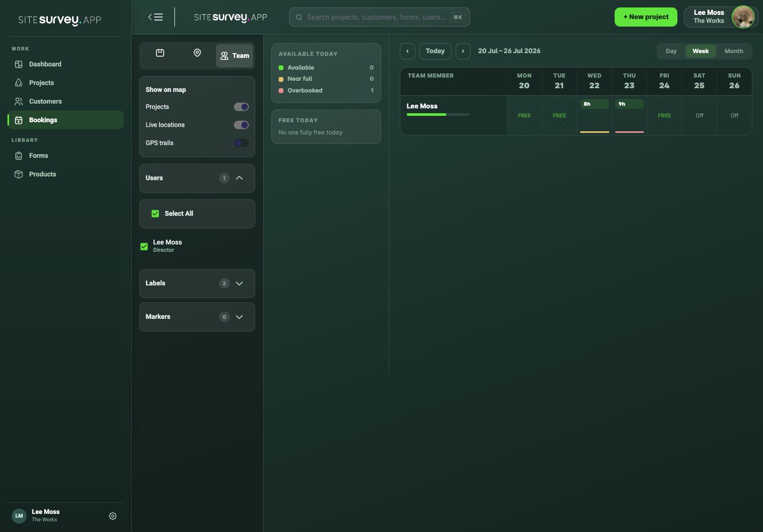Open the Bookings section
The width and height of the screenshot is (763, 532).
pyautogui.click(x=65, y=120)
